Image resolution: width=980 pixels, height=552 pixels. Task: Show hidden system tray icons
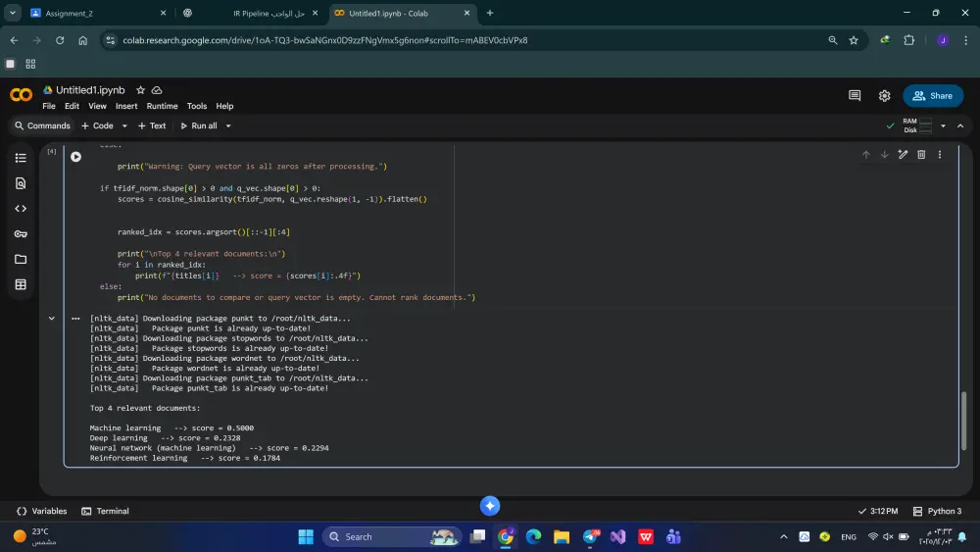783,536
